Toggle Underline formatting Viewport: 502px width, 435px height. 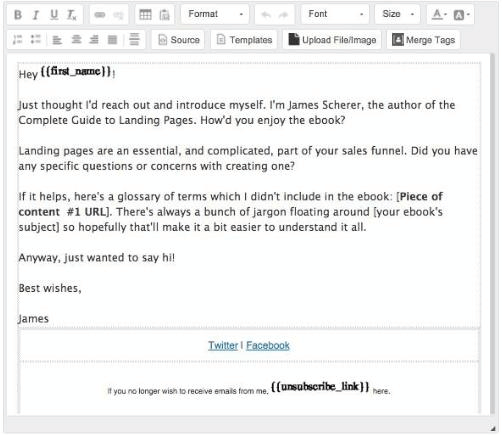click(54, 15)
